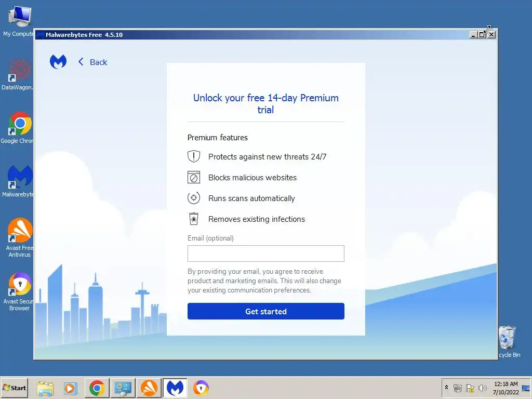This screenshot has height=399, width=532.
Task: Close the Malwarebytes Free window
Action: tap(491, 35)
